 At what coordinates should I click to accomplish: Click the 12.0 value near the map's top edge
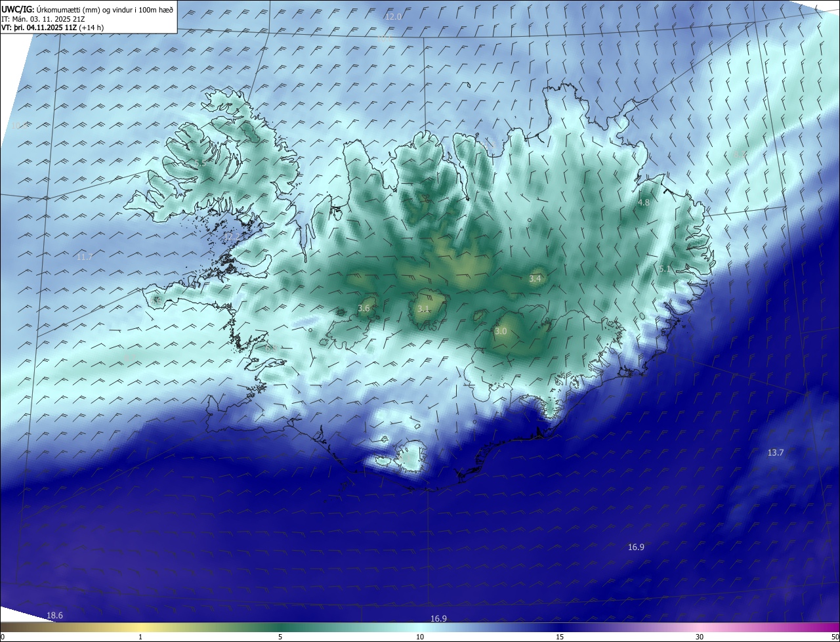pos(393,16)
